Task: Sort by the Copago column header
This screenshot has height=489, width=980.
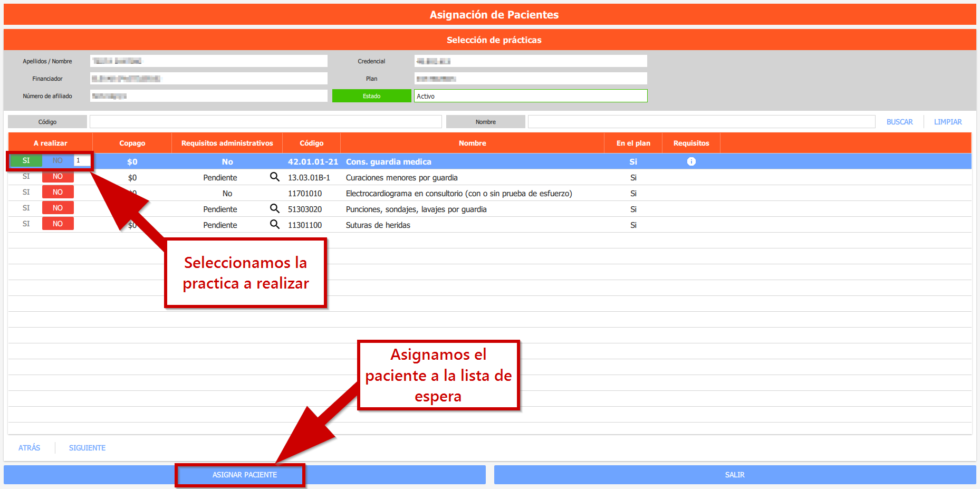Action: (x=132, y=143)
